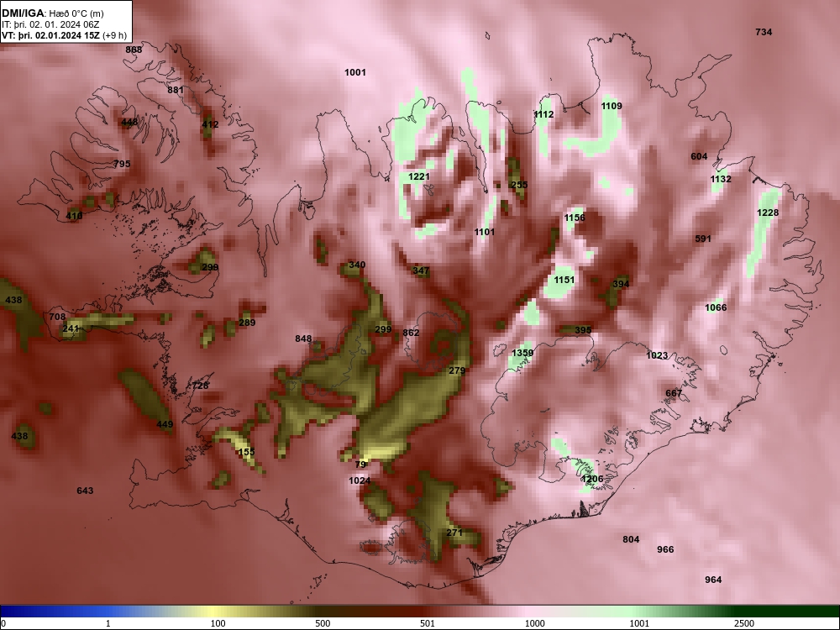
Task: Click the 728 height label
Action: point(201,386)
